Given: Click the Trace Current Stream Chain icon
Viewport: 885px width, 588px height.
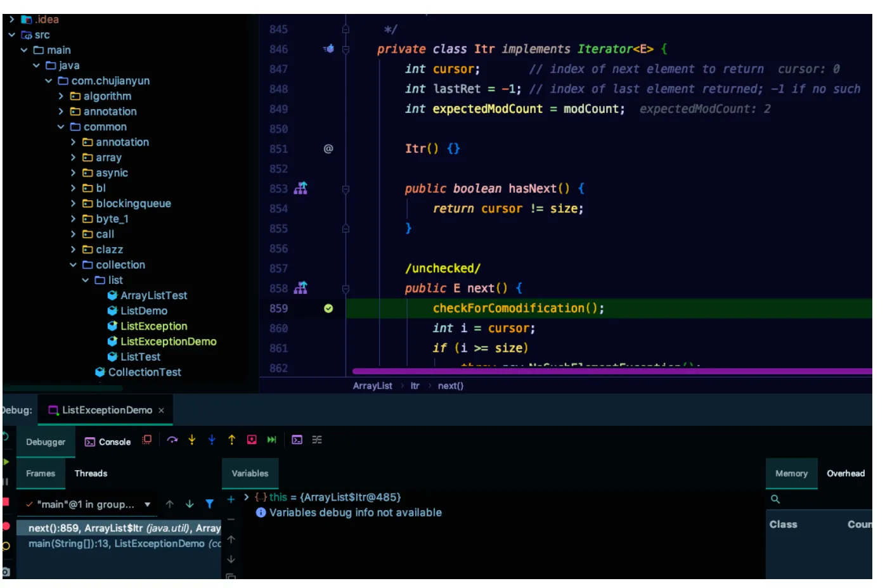Looking at the screenshot, I should (x=317, y=440).
